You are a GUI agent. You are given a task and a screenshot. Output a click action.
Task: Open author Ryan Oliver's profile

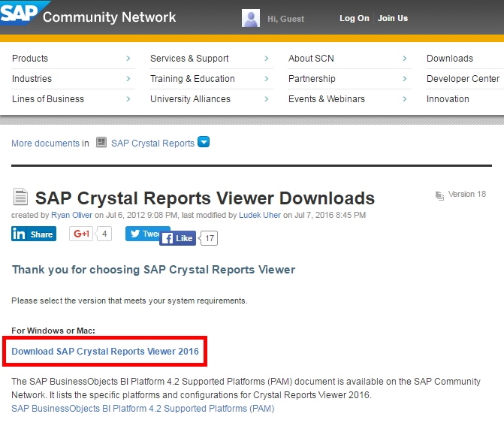[71, 215]
